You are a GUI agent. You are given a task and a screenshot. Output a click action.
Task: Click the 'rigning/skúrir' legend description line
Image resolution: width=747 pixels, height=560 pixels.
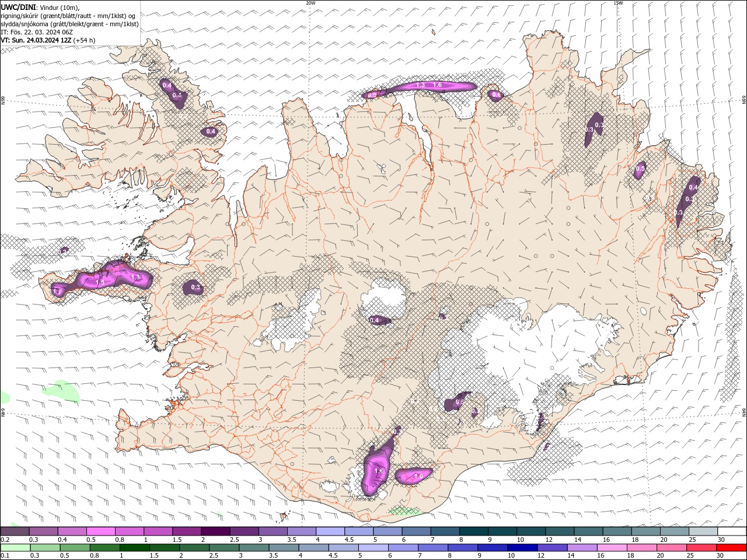pyautogui.click(x=68, y=15)
